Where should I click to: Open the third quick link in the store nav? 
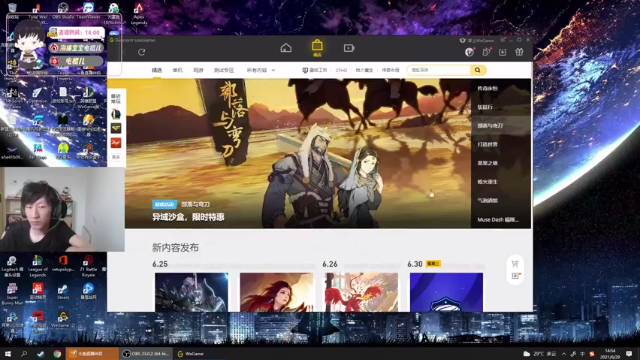click(x=364, y=70)
